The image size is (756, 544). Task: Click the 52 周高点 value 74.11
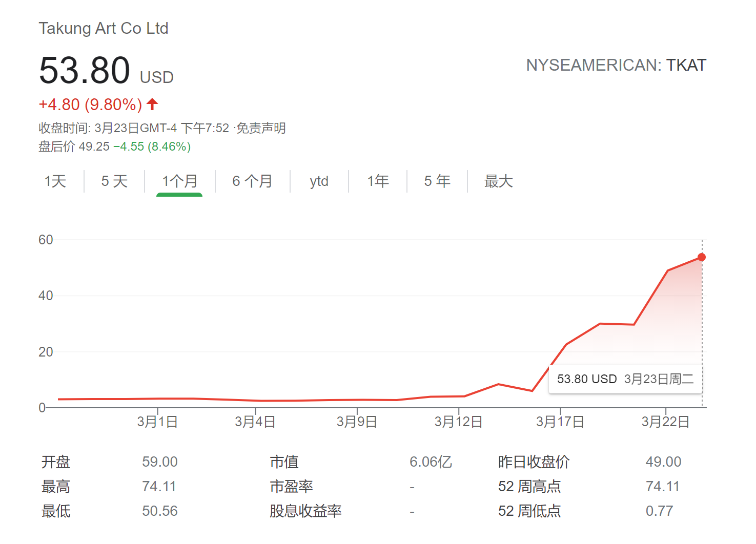[x=662, y=487]
